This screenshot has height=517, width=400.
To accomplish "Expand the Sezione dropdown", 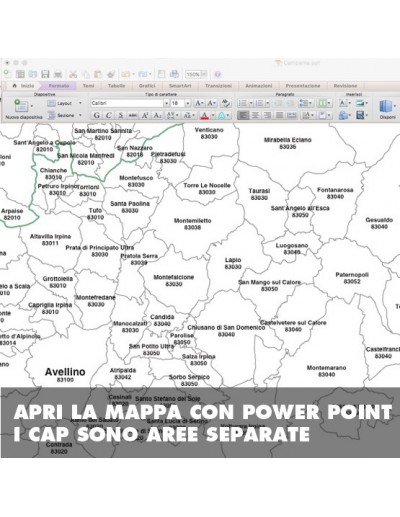I will click(80, 115).
